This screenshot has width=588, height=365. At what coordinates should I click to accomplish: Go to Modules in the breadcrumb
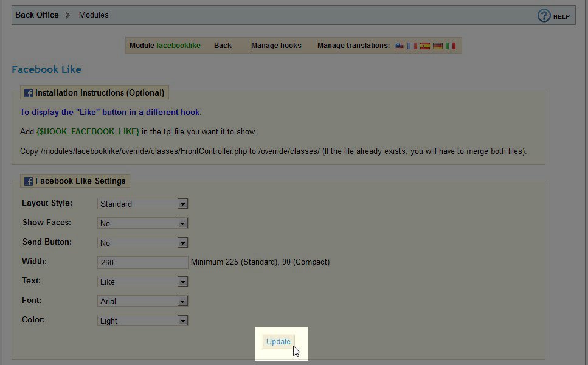click(x=94, y=15)
